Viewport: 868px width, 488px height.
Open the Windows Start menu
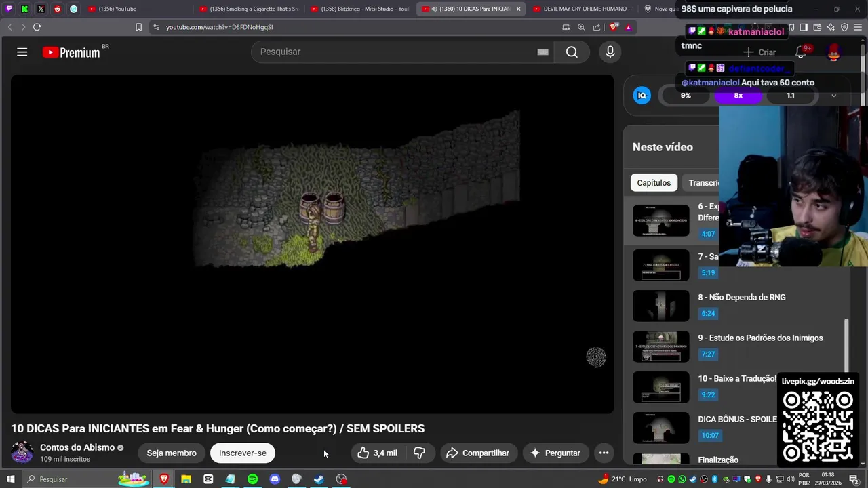click(10, 479)
